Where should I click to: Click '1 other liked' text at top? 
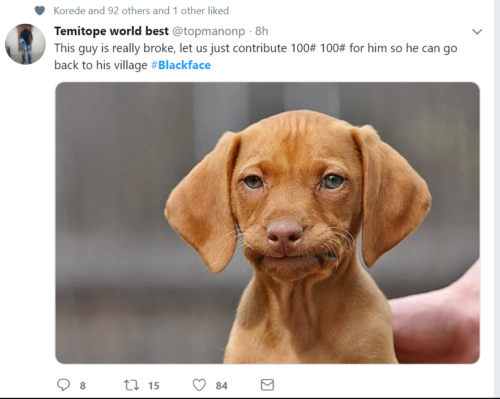pyautogui.click(x=201, y=11)
